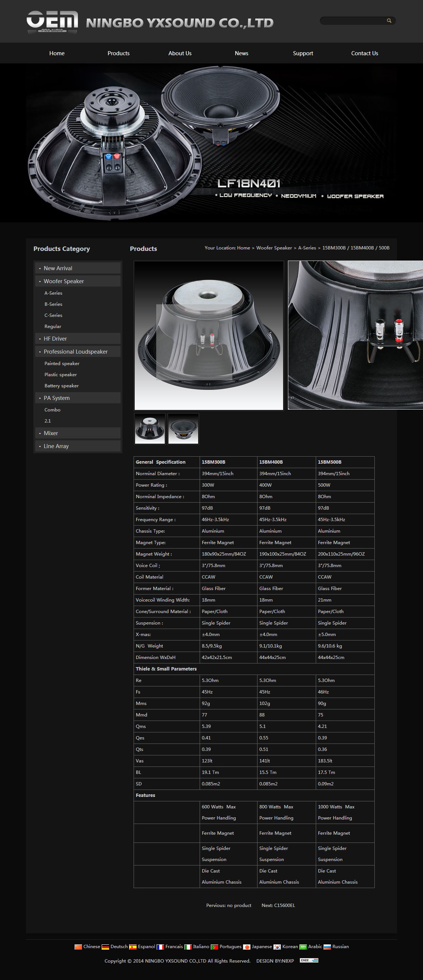Viewport: 423px width, 980px height.
Task: Open the Combo subcategory
Action: click(53, 410)
